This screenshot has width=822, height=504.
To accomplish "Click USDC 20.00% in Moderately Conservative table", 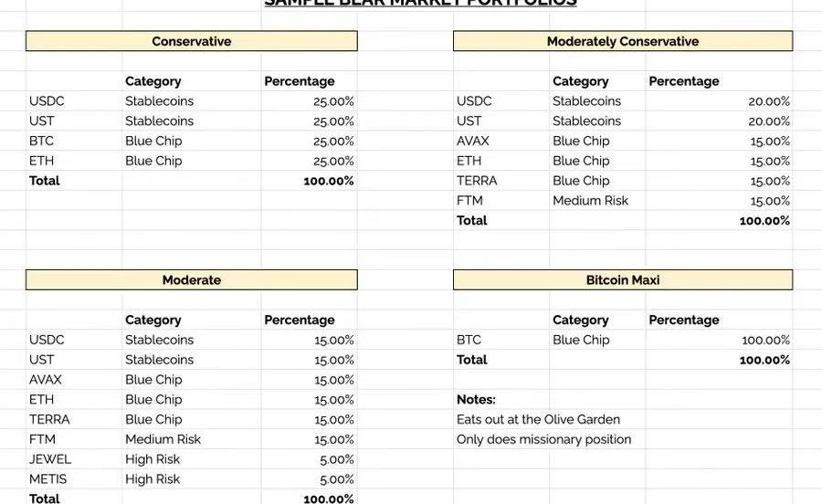I will tap(769, 101).
